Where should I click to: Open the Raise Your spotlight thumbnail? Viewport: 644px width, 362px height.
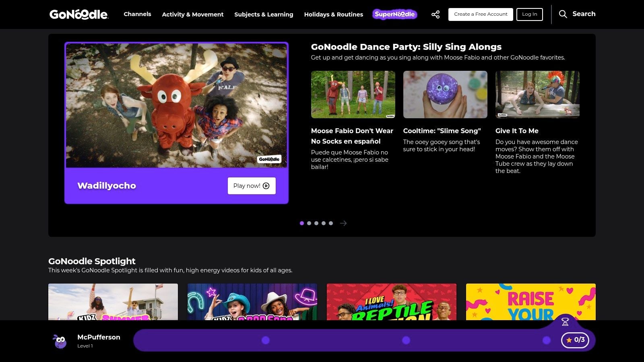[531, 302]
